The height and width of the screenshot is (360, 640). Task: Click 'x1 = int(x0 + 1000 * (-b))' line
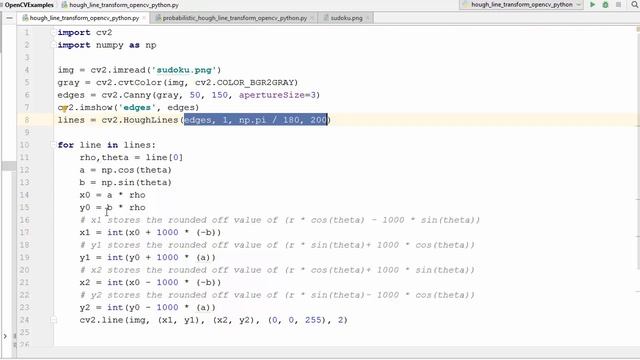click(150, 232)
